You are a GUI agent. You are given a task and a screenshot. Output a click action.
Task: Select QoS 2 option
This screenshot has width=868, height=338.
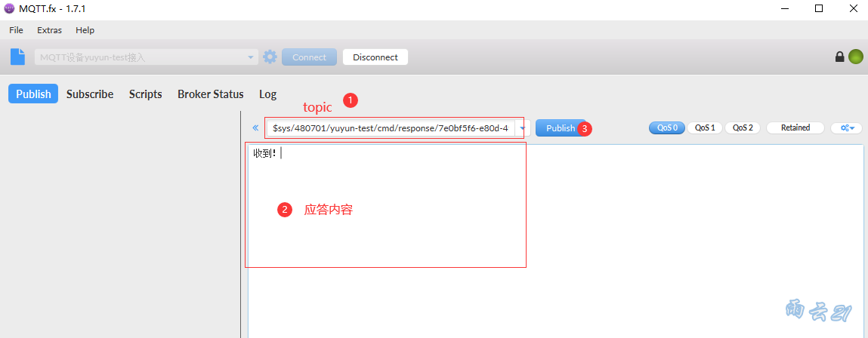click(x=743, y=128)
